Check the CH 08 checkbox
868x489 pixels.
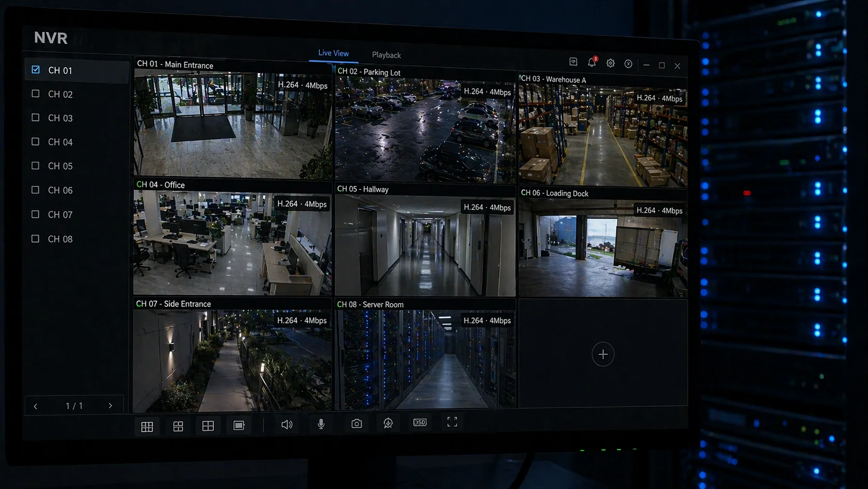(35, 238)
